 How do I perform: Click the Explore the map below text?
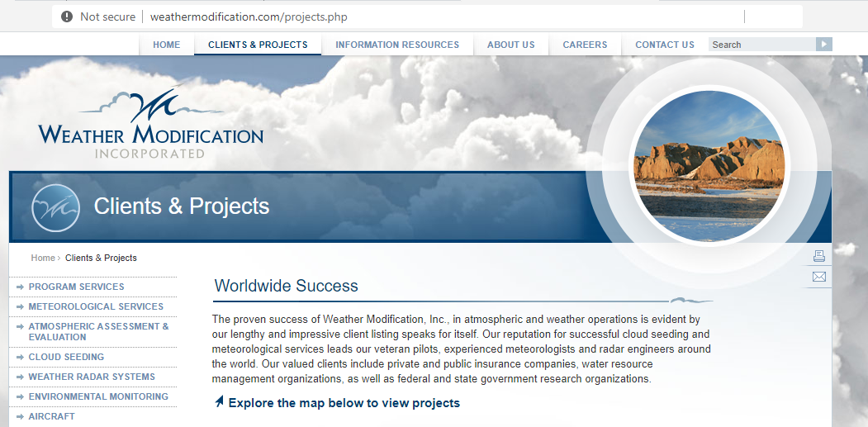click(x=344, y=402)
